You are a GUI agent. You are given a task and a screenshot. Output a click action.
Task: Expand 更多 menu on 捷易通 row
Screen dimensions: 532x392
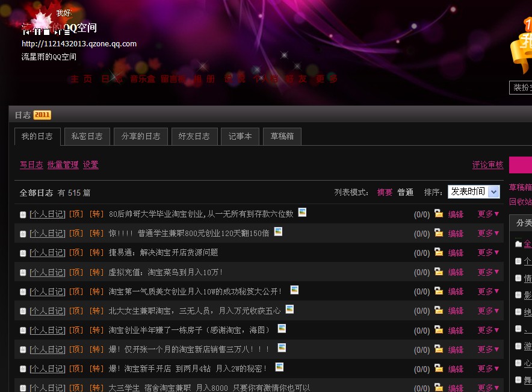pyautogui.click(x=488, y=253)
